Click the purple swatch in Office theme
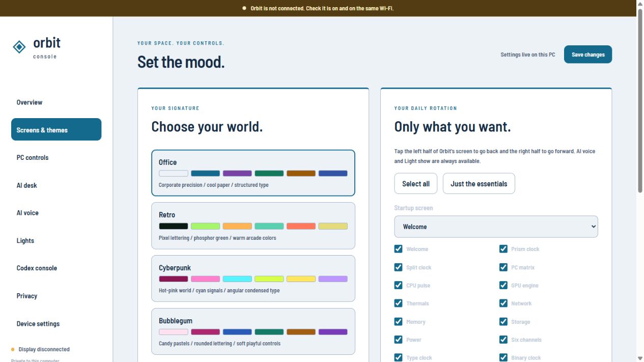 tap(237, 174)
